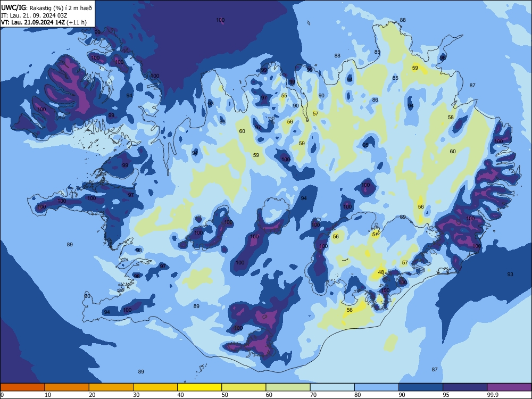Click the '20' legend scale label
The image size is (532, 399).
tap(92, 395)
